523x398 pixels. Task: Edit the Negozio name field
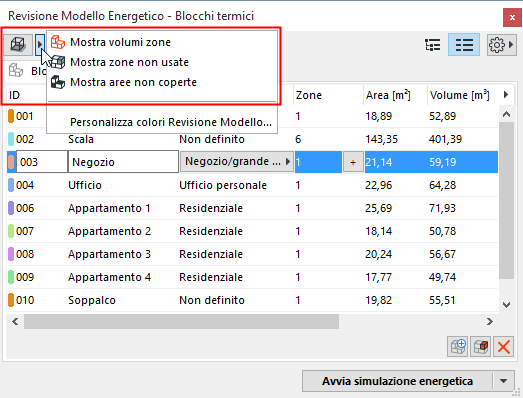click(123, 162)
